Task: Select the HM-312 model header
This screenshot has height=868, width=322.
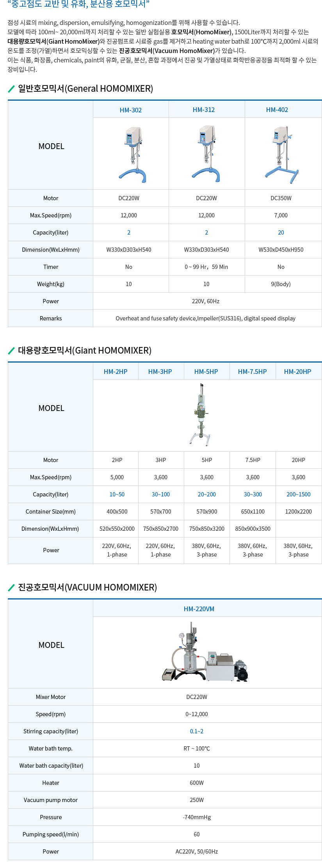Action: tap(204, 110)
